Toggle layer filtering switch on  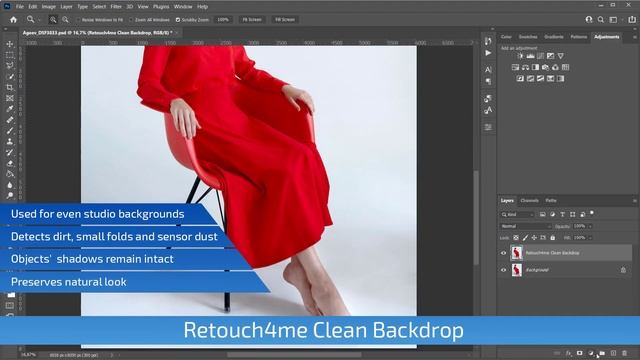point(592,213)
